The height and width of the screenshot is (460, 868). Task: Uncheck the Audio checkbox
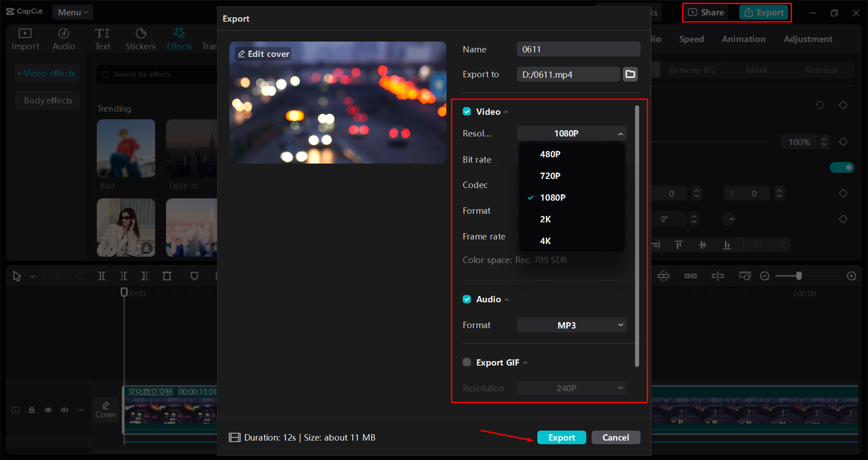coord(467,299)
